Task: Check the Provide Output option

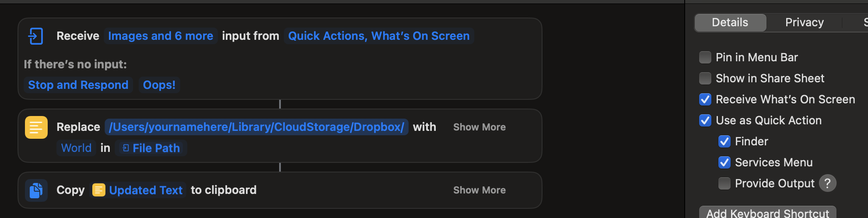Action: click(x=724, y=183)
